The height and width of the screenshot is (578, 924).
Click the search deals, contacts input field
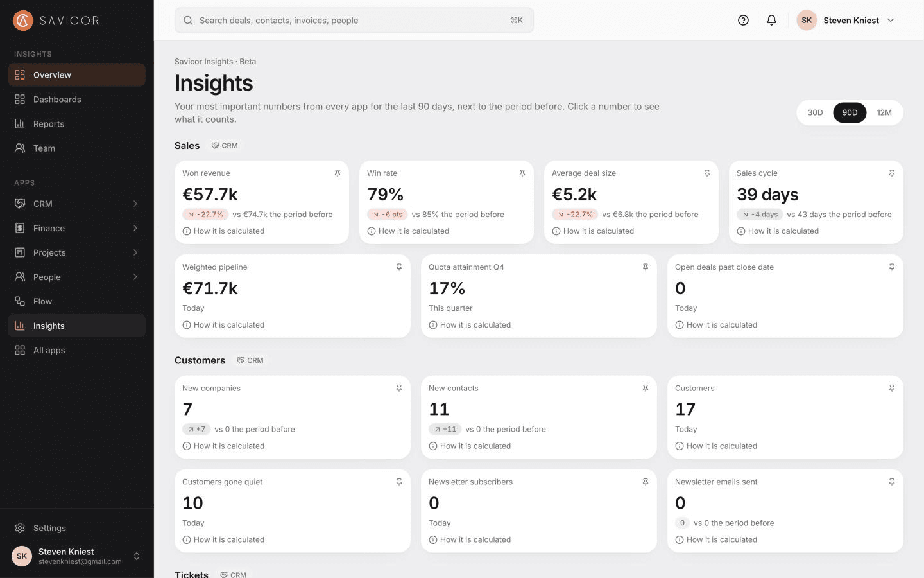(x=354, y=21)
